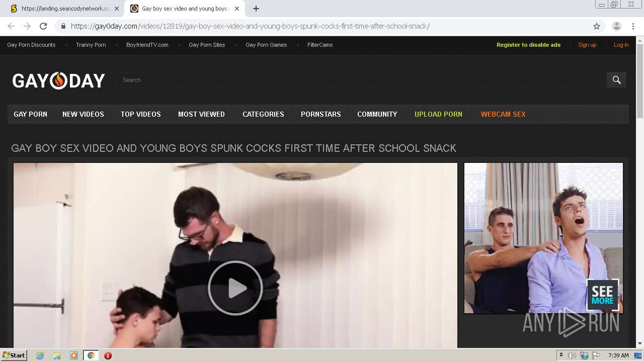644x362 pixels.
Task: Open File Explorer from taskbar
Action: (57, 355)
